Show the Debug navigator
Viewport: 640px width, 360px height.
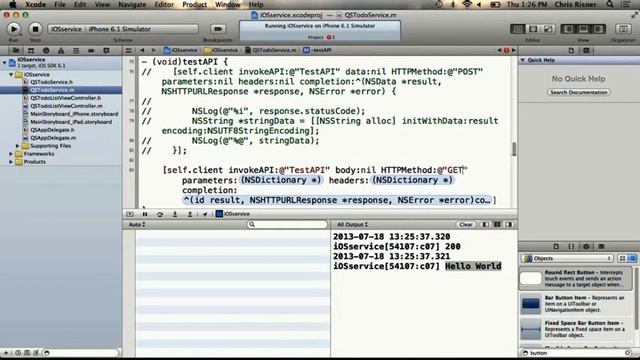coord(76,51)
